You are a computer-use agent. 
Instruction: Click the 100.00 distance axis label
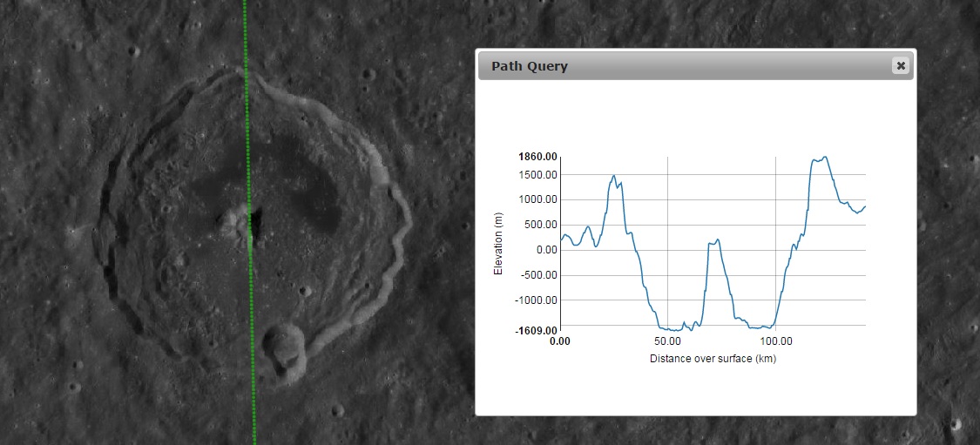775,341
